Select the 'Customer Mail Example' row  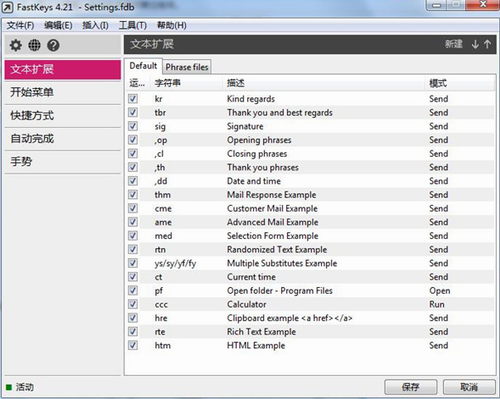[311, 208]
